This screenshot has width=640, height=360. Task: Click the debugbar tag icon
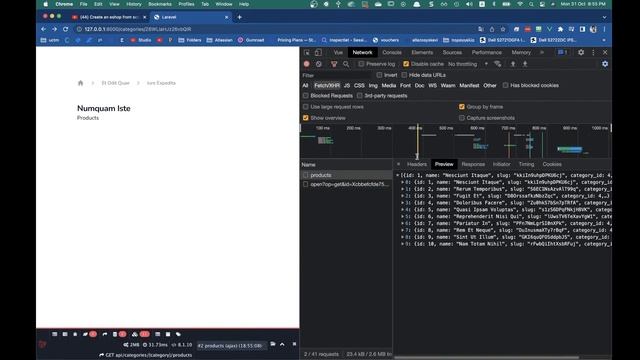click(x=178, y=334)
